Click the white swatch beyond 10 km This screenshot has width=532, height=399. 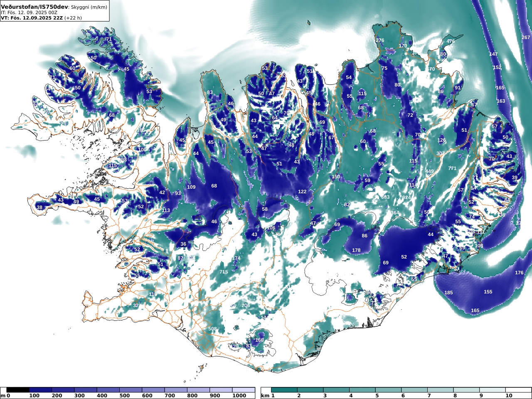518,390
